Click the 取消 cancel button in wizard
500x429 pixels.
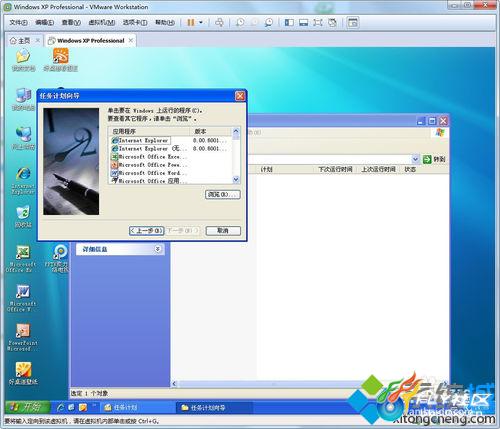(223, 231)
